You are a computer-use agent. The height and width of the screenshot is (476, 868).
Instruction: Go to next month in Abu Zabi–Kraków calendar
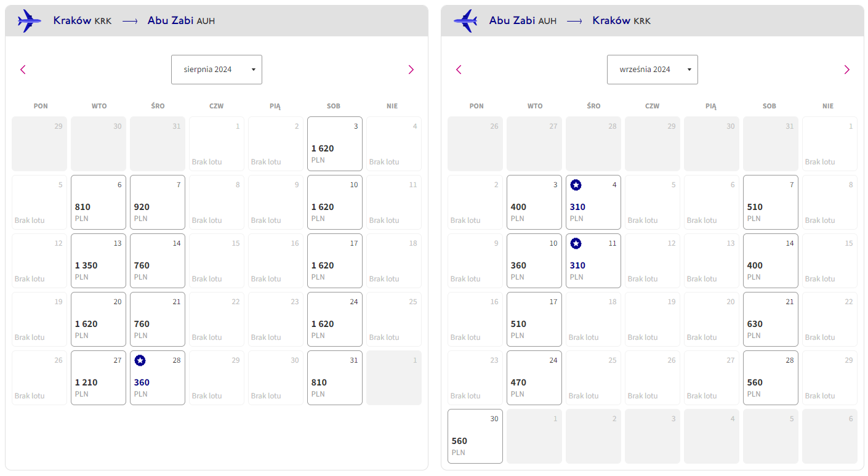846,70
